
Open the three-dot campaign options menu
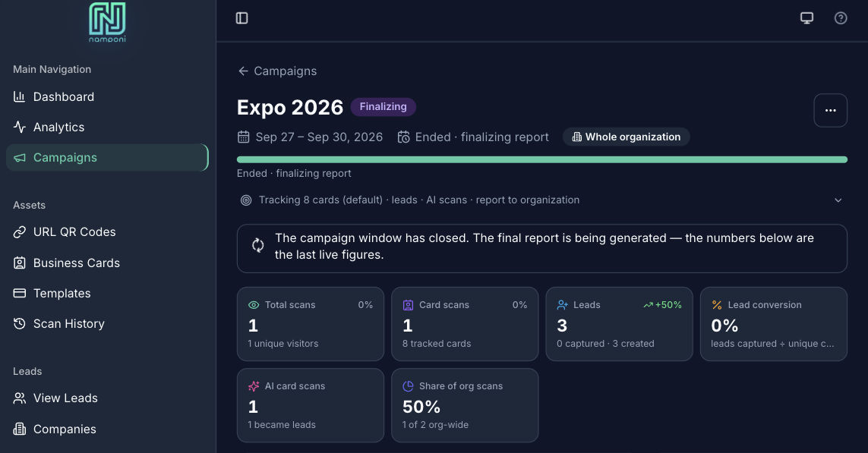(830, 111)
